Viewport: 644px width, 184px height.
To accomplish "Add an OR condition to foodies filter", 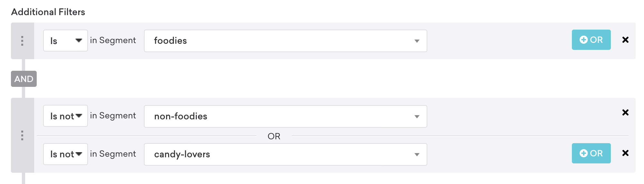I will coord(591,40).
